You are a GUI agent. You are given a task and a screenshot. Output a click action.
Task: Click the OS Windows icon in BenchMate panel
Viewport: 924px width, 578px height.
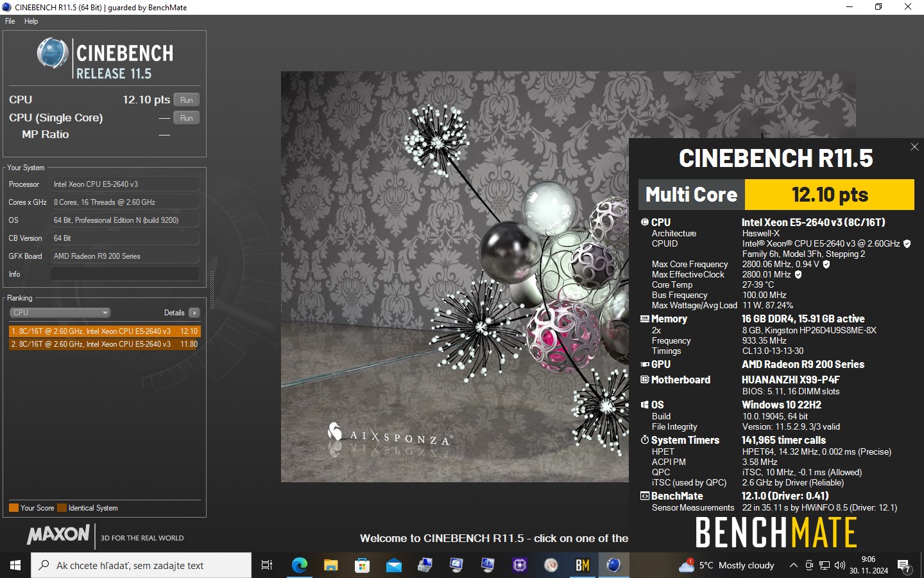[x=645, y=405]
